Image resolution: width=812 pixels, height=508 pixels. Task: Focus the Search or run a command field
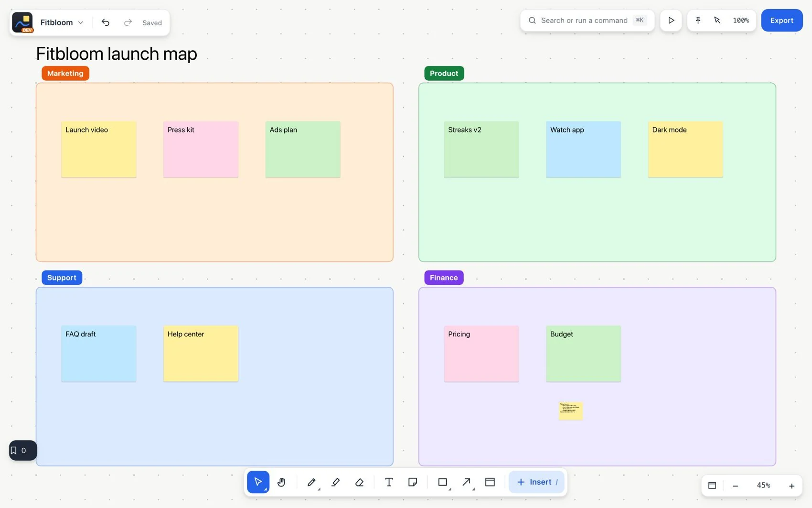tap(587, 20)
